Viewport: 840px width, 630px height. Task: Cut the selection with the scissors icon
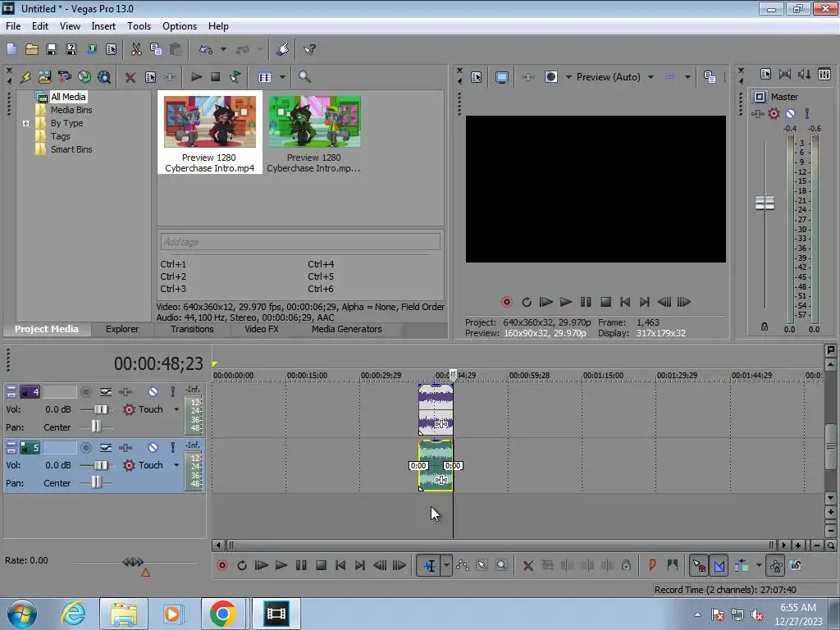[x=136, y=49]
